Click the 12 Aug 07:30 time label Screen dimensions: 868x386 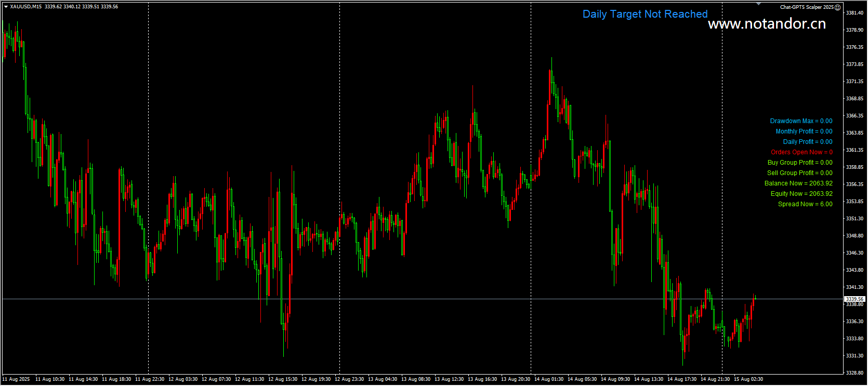(x=216, y=379)
